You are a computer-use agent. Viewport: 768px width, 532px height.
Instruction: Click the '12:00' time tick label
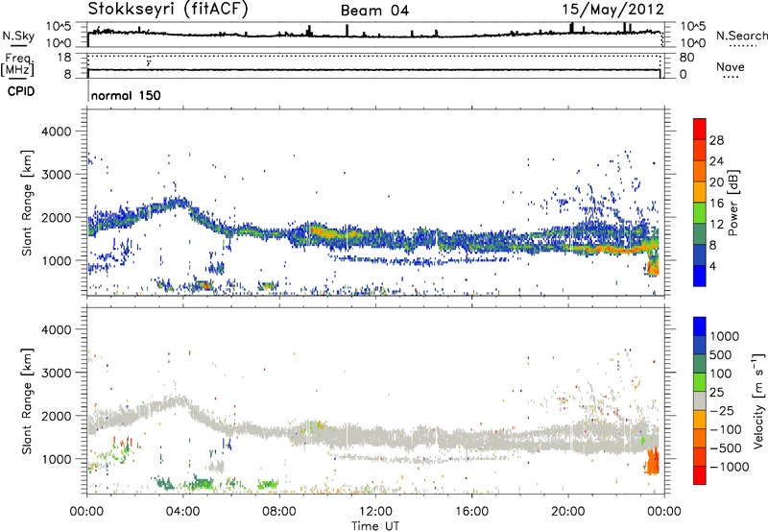pos(375,512)
